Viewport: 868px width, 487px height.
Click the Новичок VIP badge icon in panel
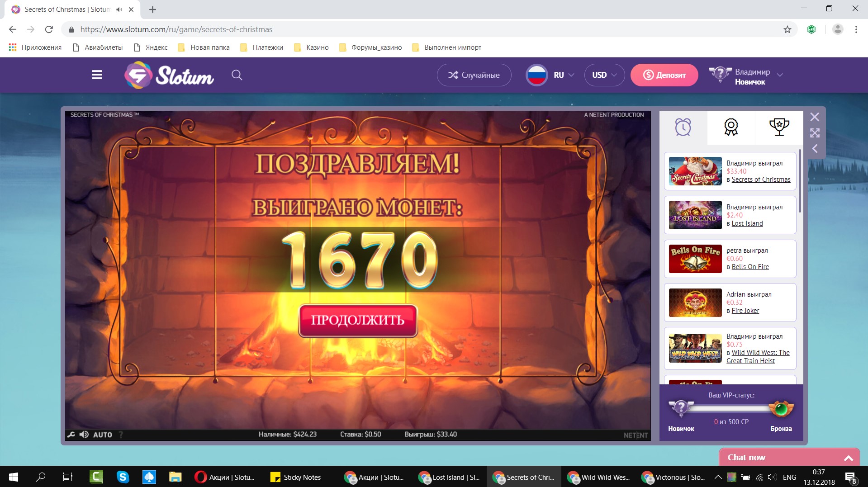tap(681, 408)
